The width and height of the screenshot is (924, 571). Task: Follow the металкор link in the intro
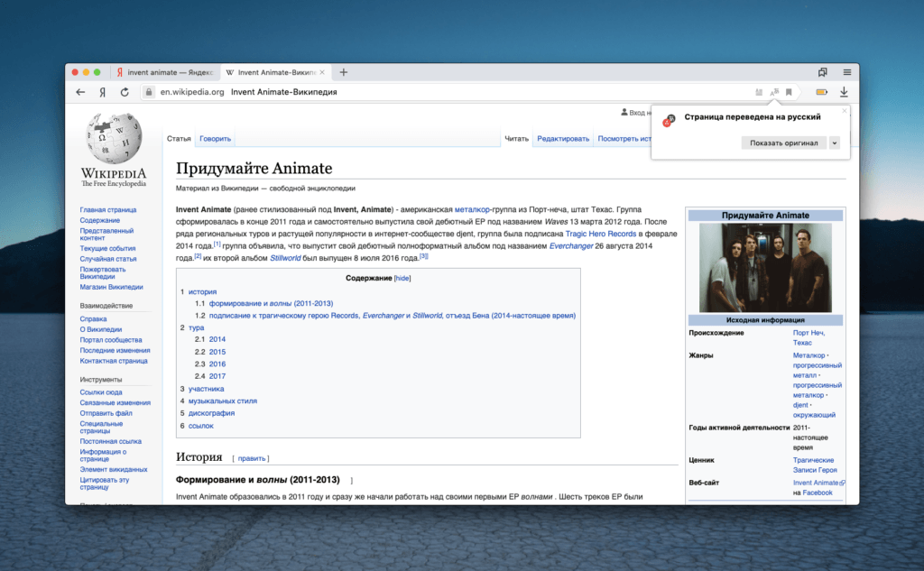click(472, 209)
